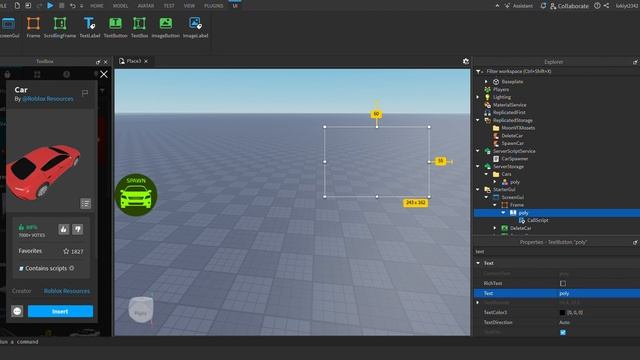640x360 pixels.
Task: Report the Car asset with flag icon
Action: (85, 93)
